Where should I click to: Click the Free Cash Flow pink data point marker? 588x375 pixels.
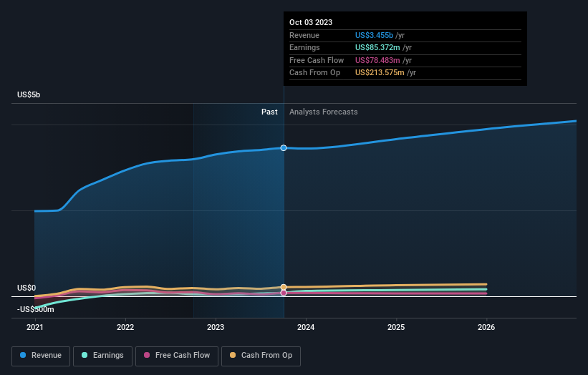(284, 293)
